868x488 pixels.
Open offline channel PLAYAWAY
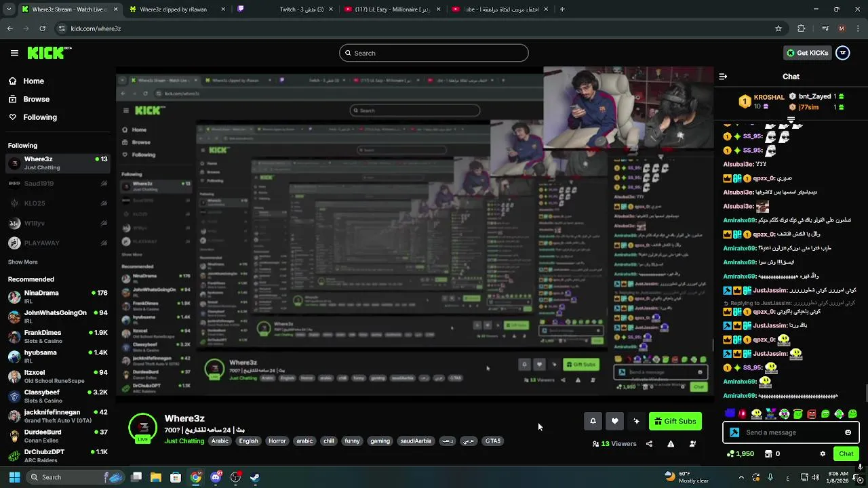click(58, 243)
